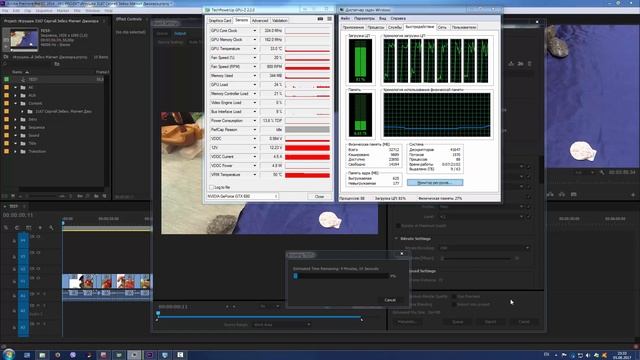Open the black K taskbar icon
Viewport: 640px width, 360px height.
pos(180,355)
